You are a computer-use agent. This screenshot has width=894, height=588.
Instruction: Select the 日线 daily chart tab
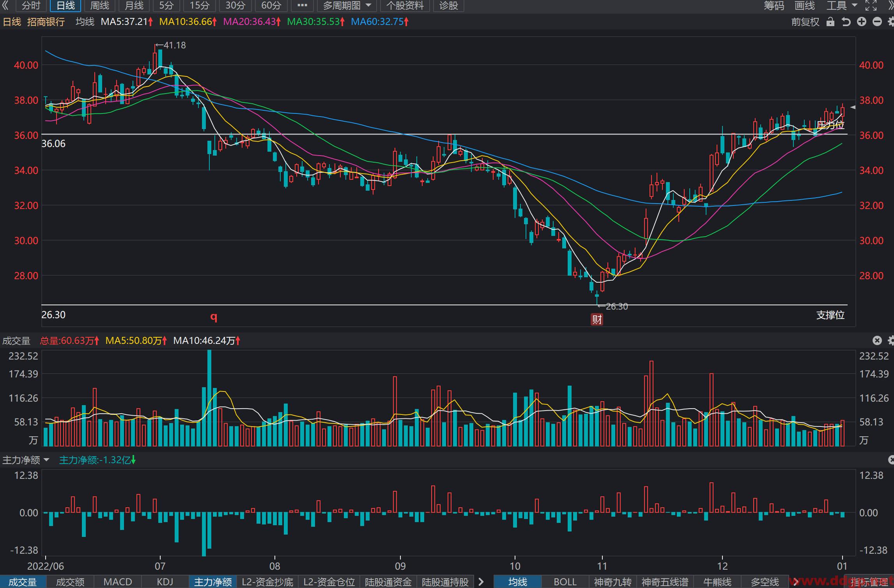66,5
